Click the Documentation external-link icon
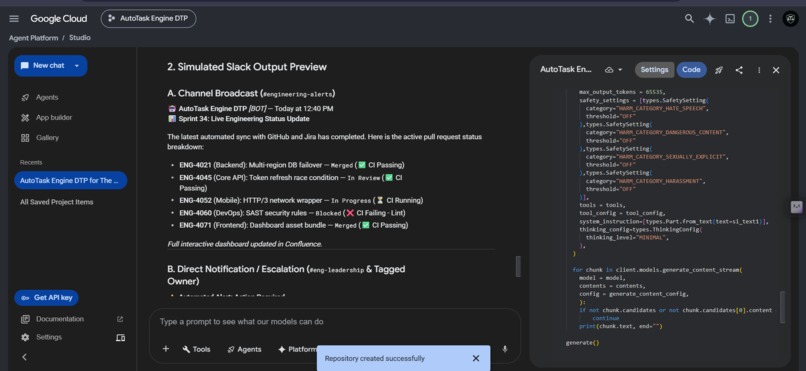The width and height of the screenshot is (806, 371). click(x=120, y=319)
